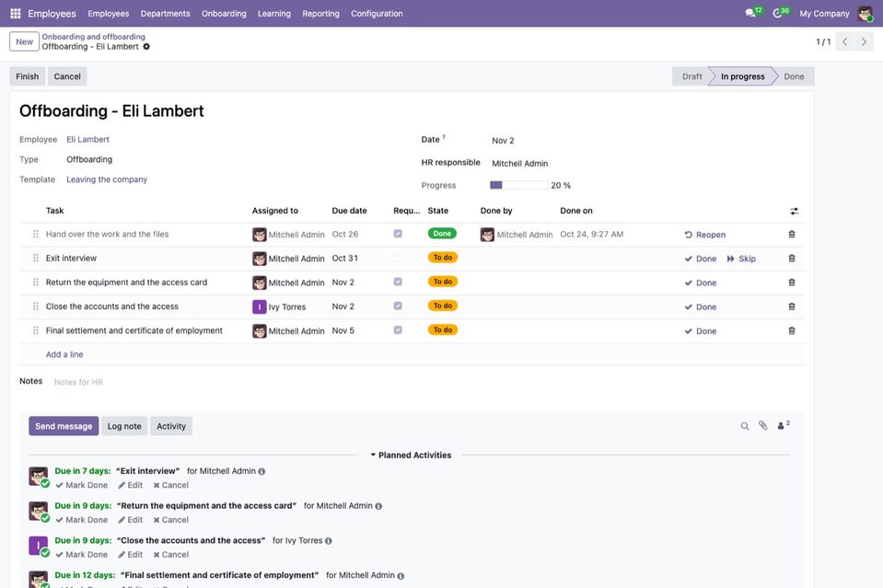Click the search icon in the chatter
The width and height of the screenshot is (883, 588).
coord(745,427)
